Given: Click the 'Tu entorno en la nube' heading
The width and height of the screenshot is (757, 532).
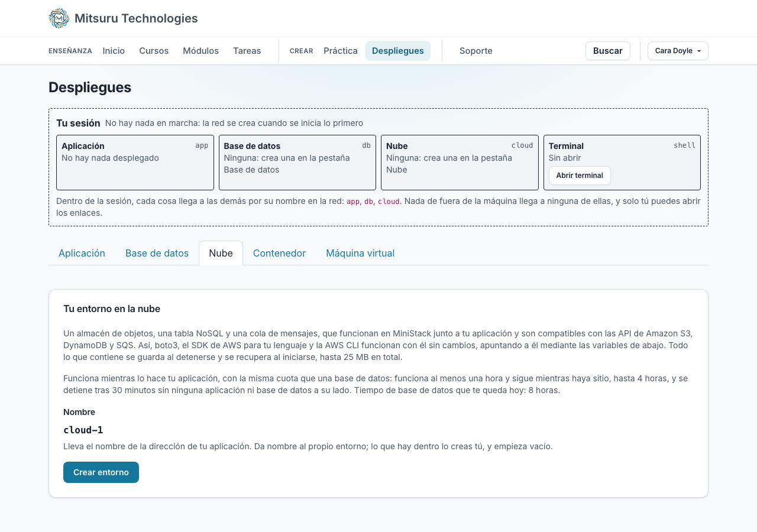Looking at the screenshot, I should 112,309.
